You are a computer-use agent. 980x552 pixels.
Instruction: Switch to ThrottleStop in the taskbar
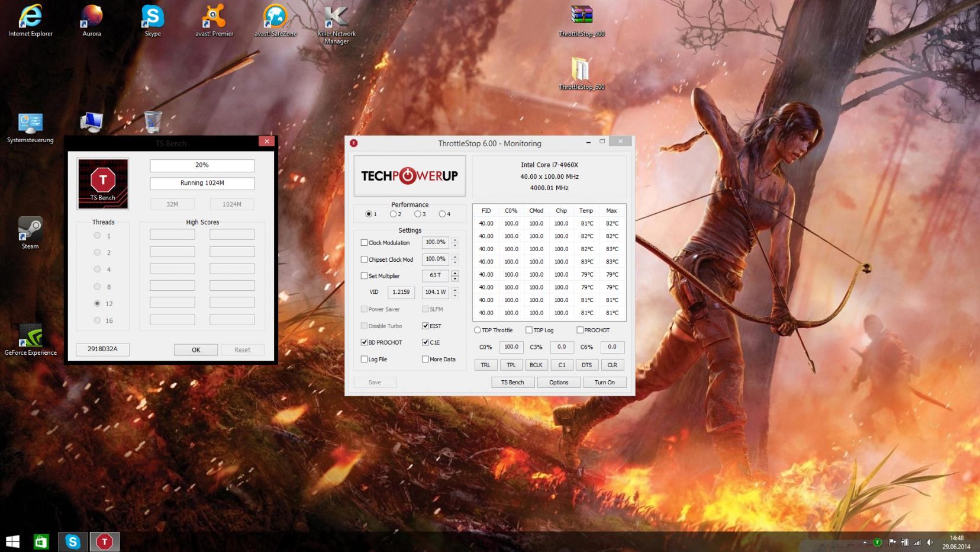(105, 541)
